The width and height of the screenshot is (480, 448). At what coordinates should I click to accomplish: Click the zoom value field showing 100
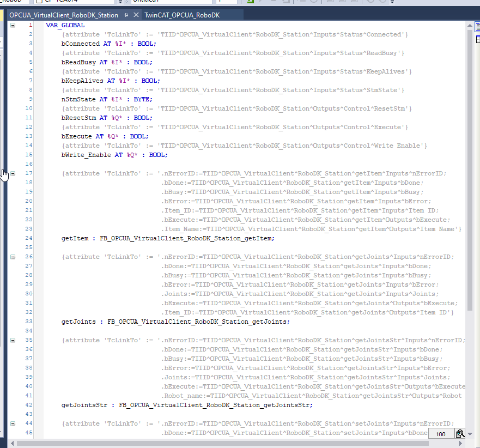pos(441,434)
